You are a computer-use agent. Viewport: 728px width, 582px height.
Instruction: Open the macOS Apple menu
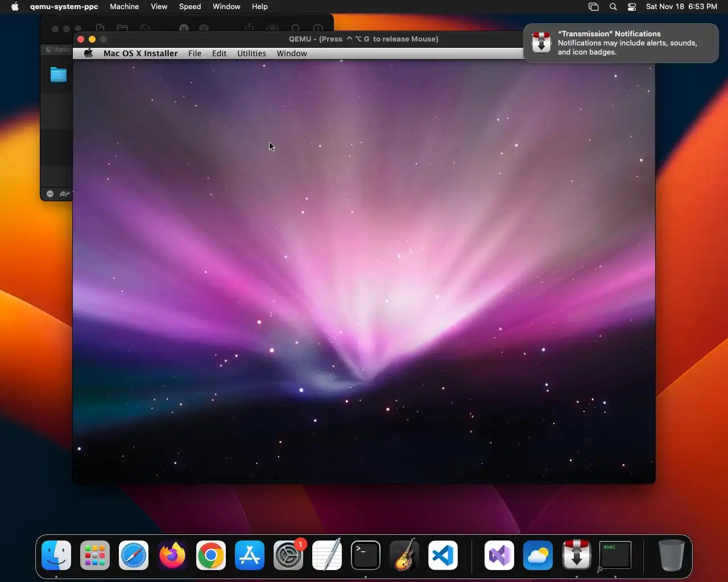tap(15, 7)
